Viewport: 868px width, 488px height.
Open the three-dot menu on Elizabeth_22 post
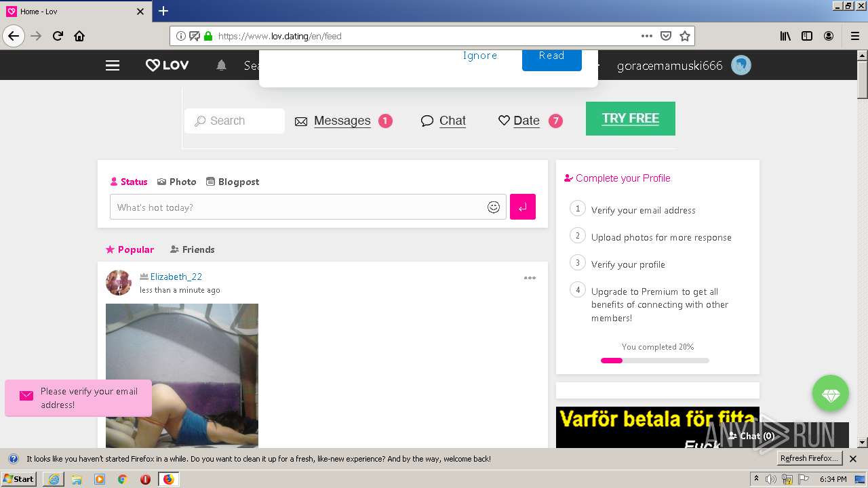point(530,278)
